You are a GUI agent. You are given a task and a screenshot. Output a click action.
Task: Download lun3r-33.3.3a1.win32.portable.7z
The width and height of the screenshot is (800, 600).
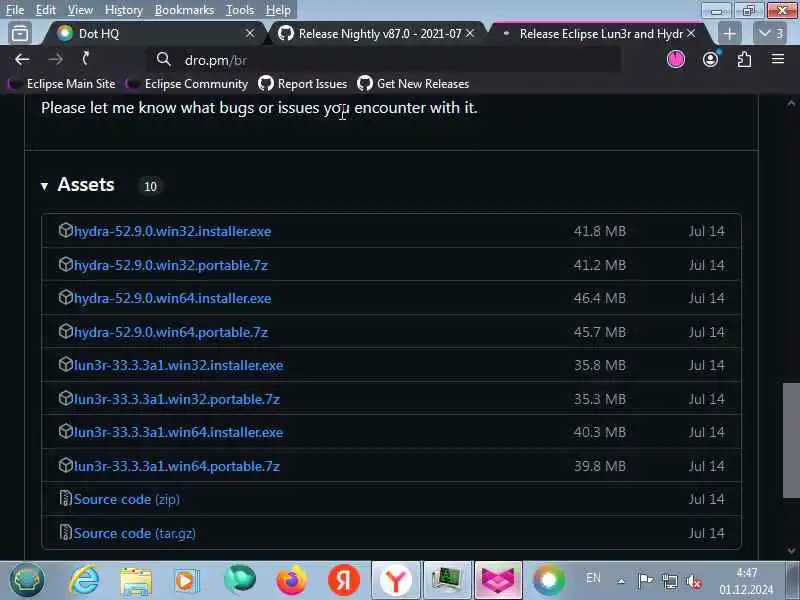(x=177, y=399)
